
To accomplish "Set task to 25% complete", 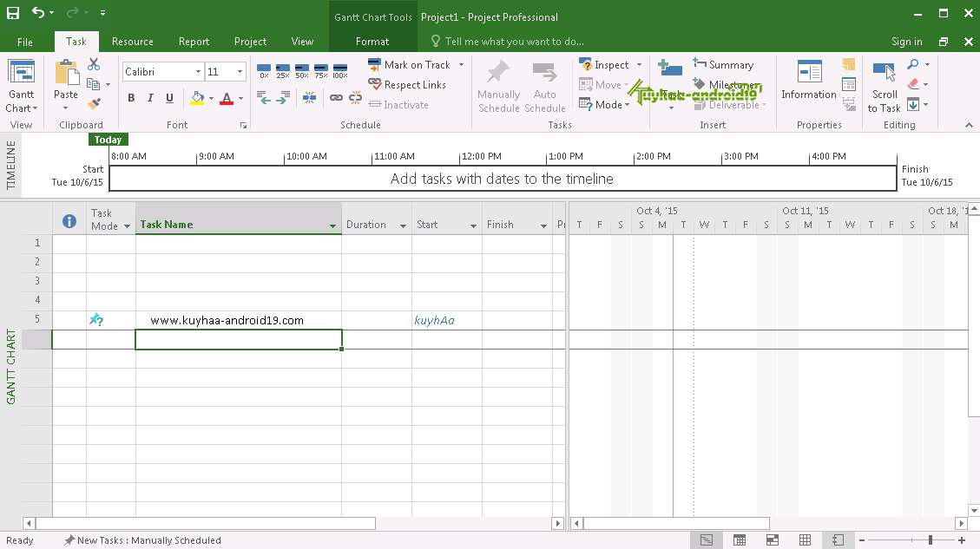I will (283, 70).
